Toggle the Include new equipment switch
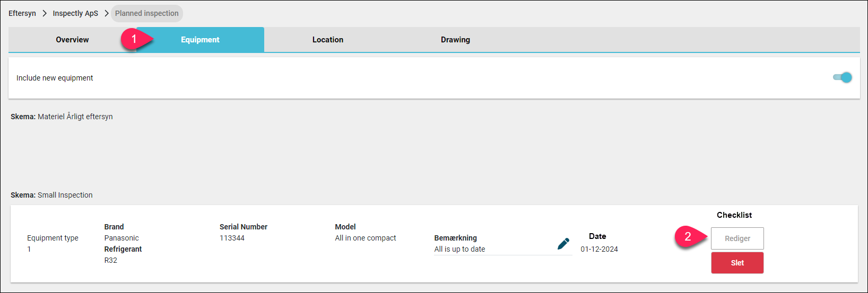This screenshot has width=868, height=293. [843, 77]
